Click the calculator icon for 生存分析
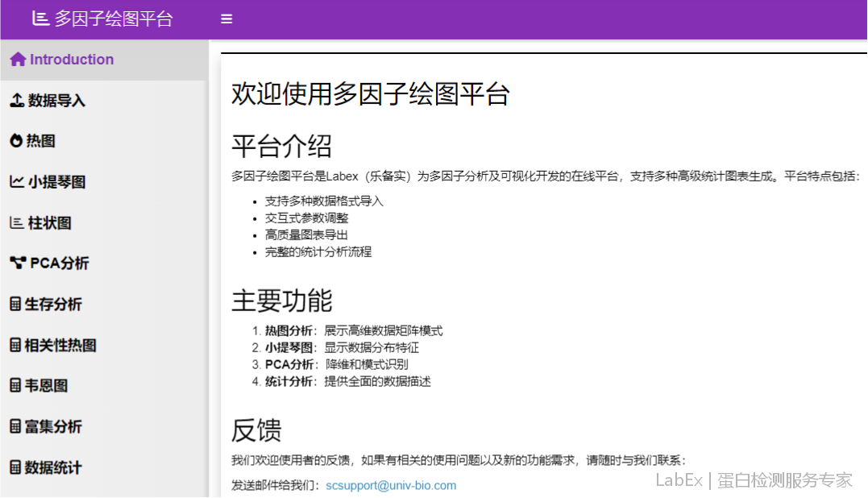 click(x=15, y=305)
